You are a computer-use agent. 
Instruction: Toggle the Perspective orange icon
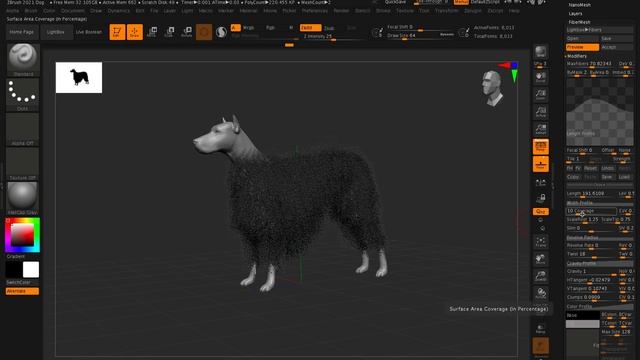(540, 147)
